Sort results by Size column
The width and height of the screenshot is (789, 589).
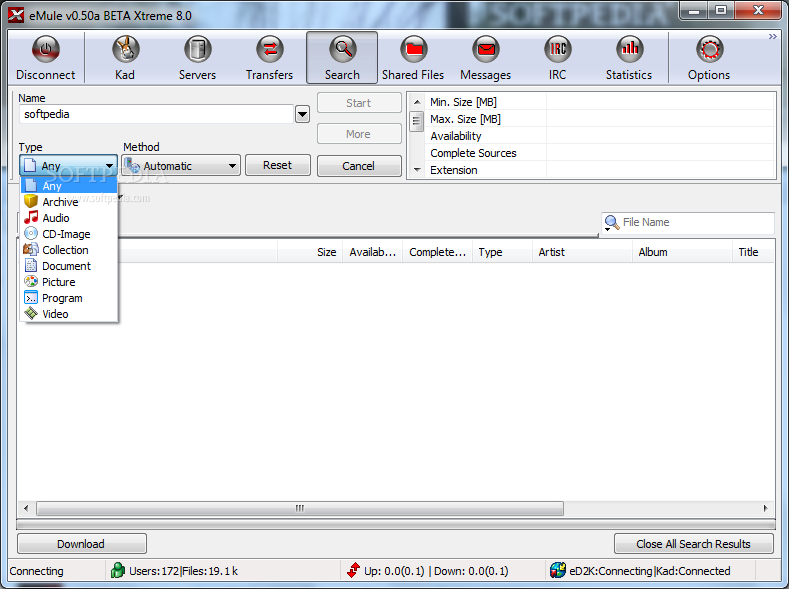coord(310,252)
